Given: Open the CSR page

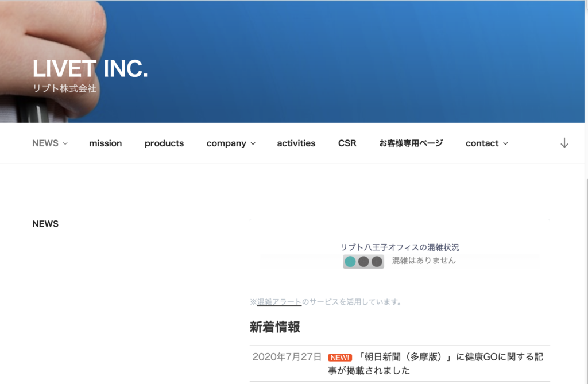Looking at the screenshot, I should [x=347, y=143].
